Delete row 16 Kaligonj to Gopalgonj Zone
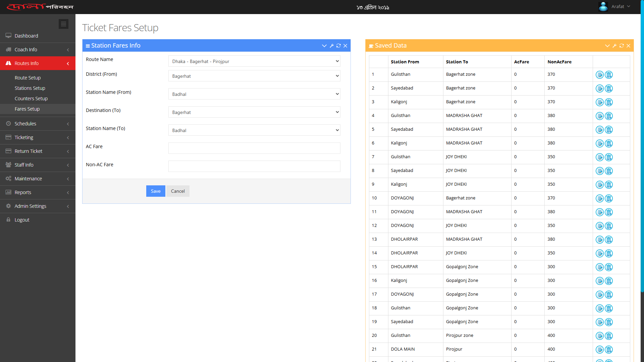The height and width of the screenshot is (362, 644). (x=609, y=281)
